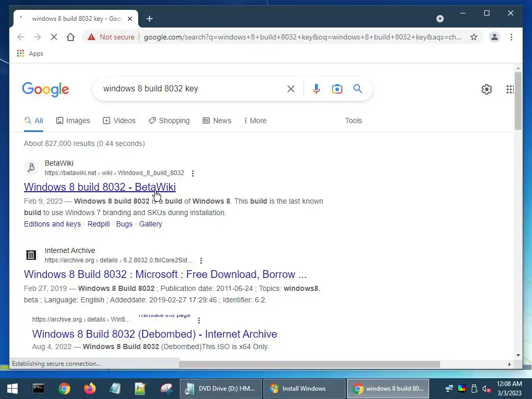The height and width of the screenshot is (399, 532).
Task: Open the Windows Start button
Action: tap(12, 389)
